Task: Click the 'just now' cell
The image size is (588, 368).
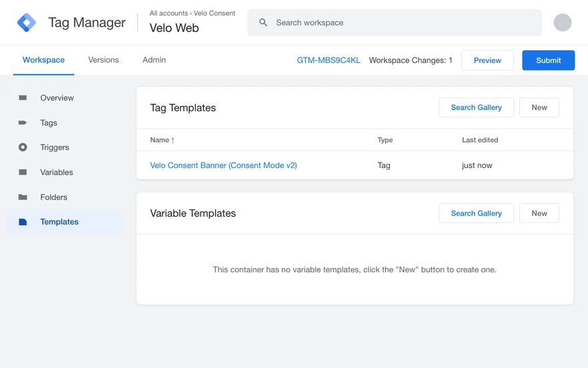Action: [477, 165]
